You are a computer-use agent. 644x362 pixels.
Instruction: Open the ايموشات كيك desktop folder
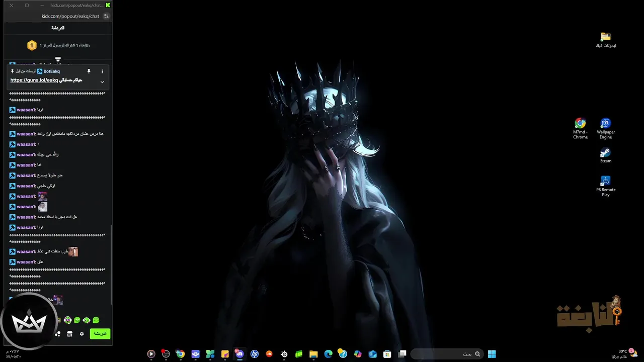[x=606, y=40]
